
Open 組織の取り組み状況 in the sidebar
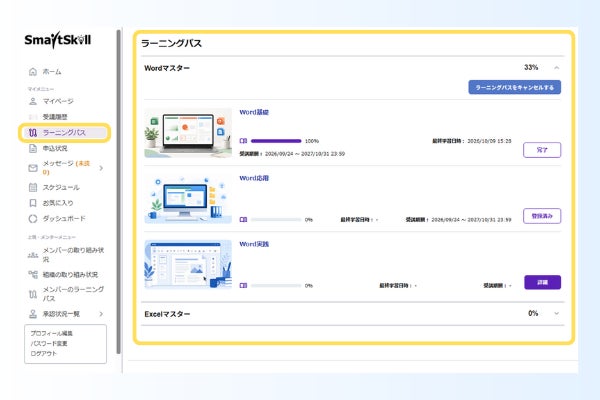point(70,274)
